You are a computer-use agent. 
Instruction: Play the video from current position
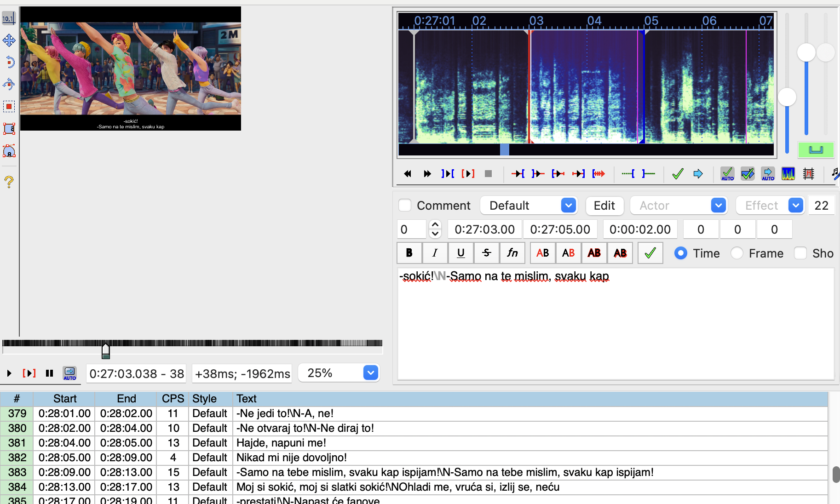9,373
